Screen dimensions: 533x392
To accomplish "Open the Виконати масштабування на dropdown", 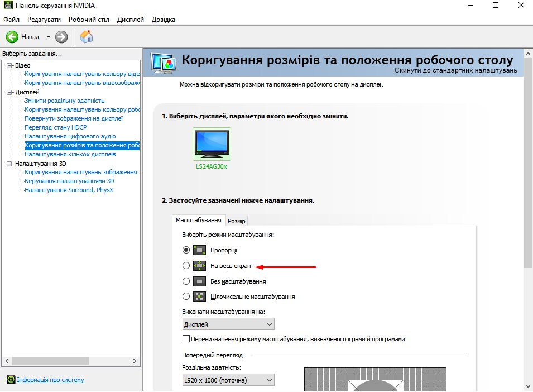I will [x=228, y=324].
